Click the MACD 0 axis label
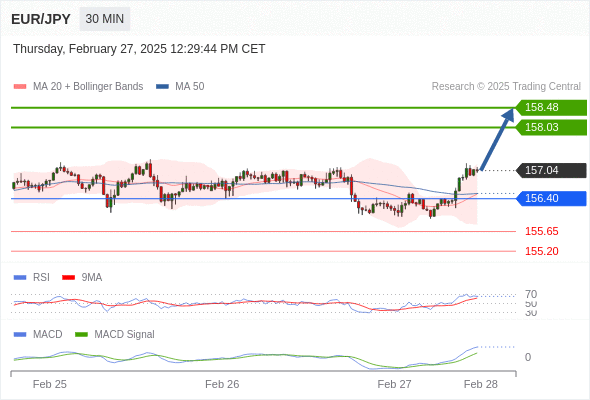The image size is (590, 400). click(x=528, y=357)
